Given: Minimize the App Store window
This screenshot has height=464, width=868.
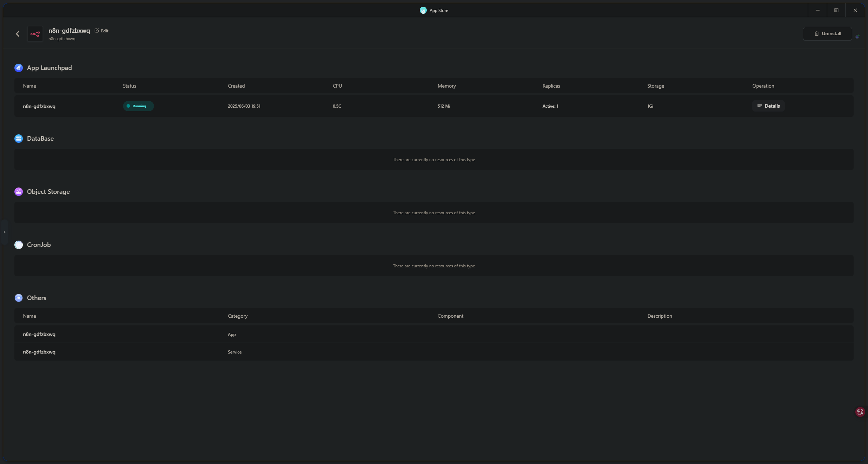Looking at the screenshot, I should coord(817,10).
